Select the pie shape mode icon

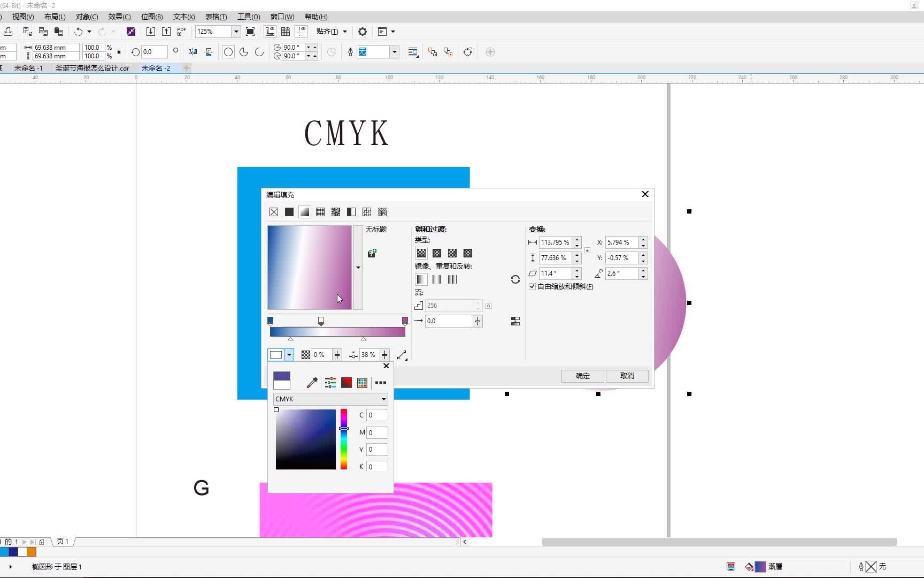click(x=244, y=52)
